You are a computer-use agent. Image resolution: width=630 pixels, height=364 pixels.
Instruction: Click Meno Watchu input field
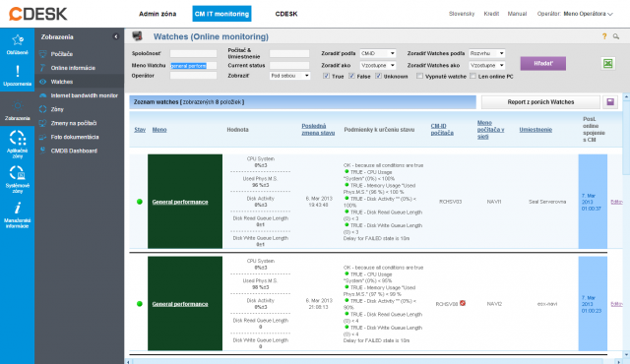point(193,65)
